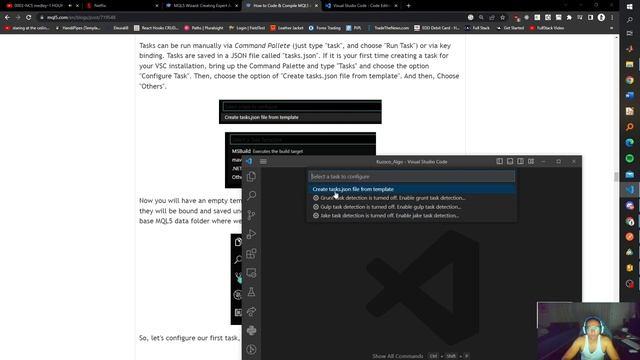This screenshot has width=640, height=360.
Task: Bookmark this page with the star icon
Action: (x=502, y=18)
